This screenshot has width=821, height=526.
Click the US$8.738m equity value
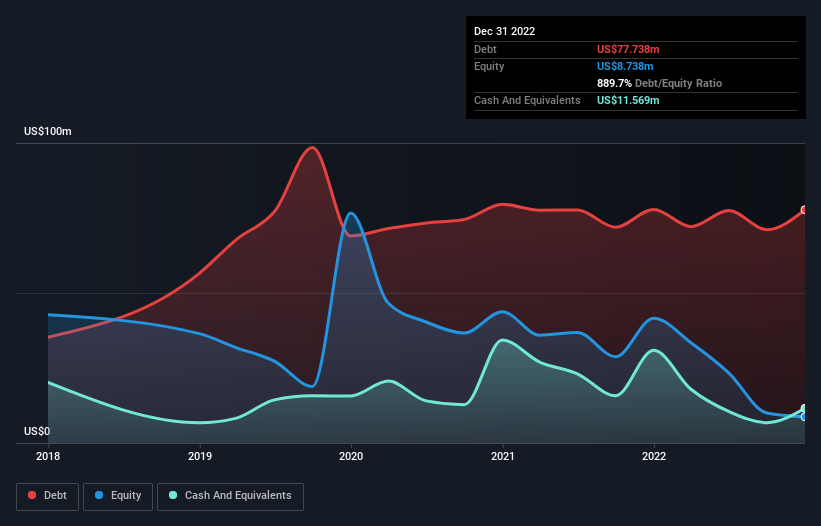625,66
